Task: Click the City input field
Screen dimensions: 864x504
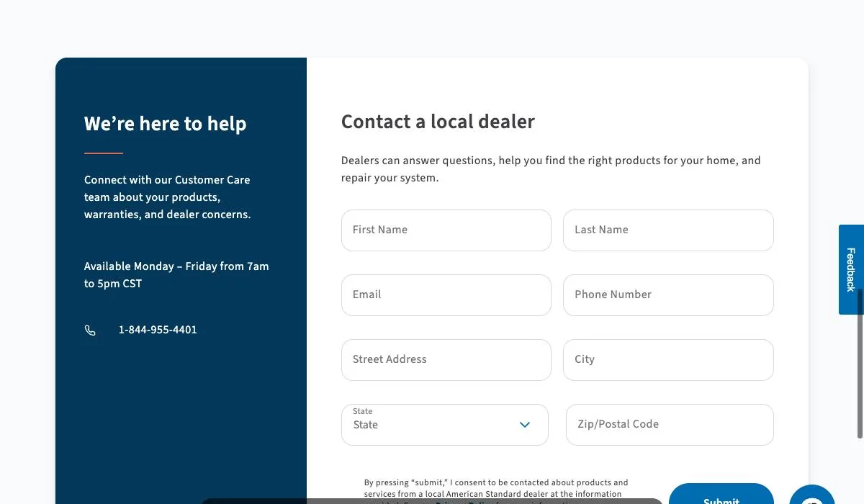Action: click(668, 360)
